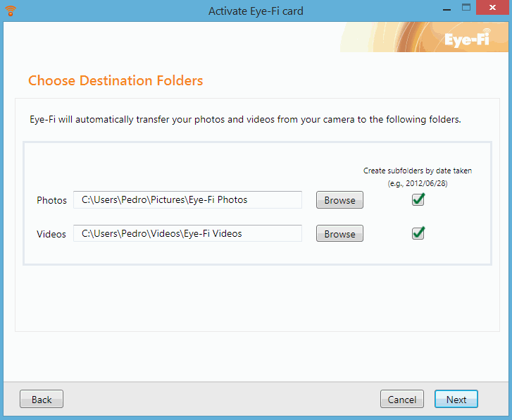The width and height of the screenshot is (512, 420).
Task: Browse for the Photos destination folder
Action: 339,199
